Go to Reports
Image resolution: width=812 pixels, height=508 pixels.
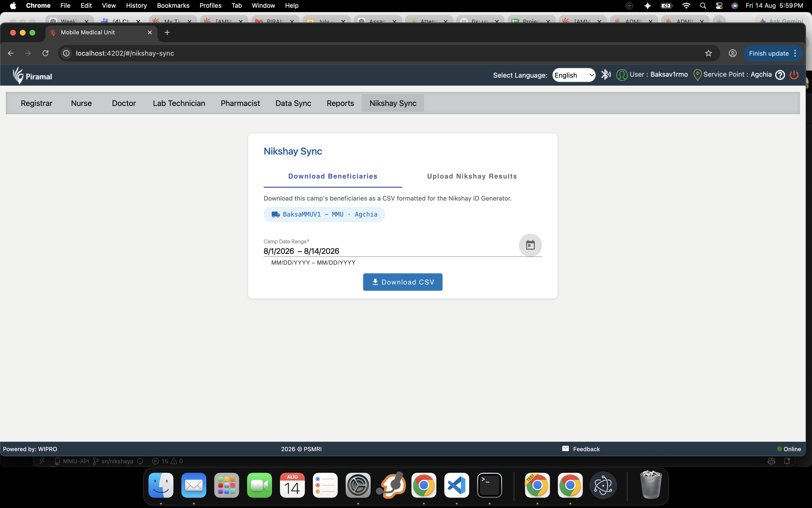pyautogui.click(x=340, y=103)
